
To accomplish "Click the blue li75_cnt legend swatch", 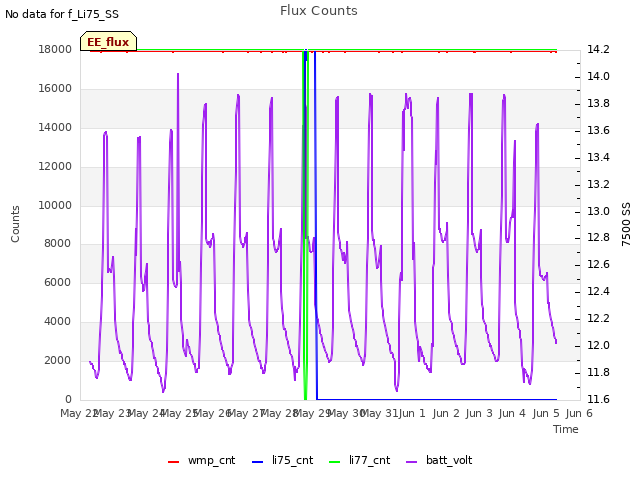I will (x=257, y=462).
